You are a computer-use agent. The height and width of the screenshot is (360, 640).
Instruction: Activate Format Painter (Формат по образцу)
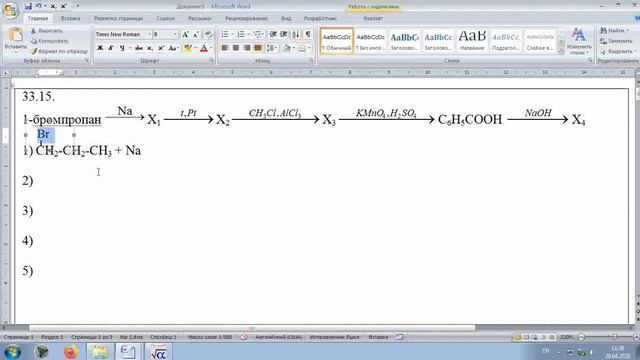pos(60,51)
